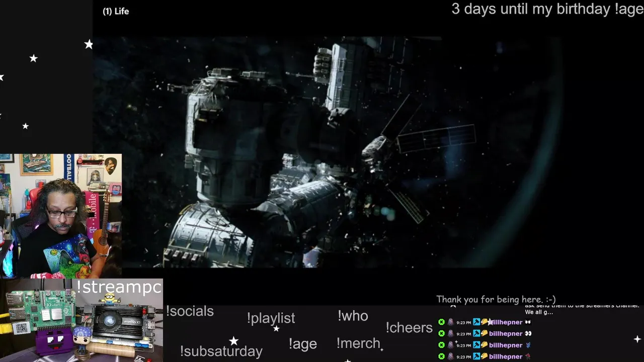The image size is (644, 362).
Task: Click the !socials command text
Action: [190, 311]
